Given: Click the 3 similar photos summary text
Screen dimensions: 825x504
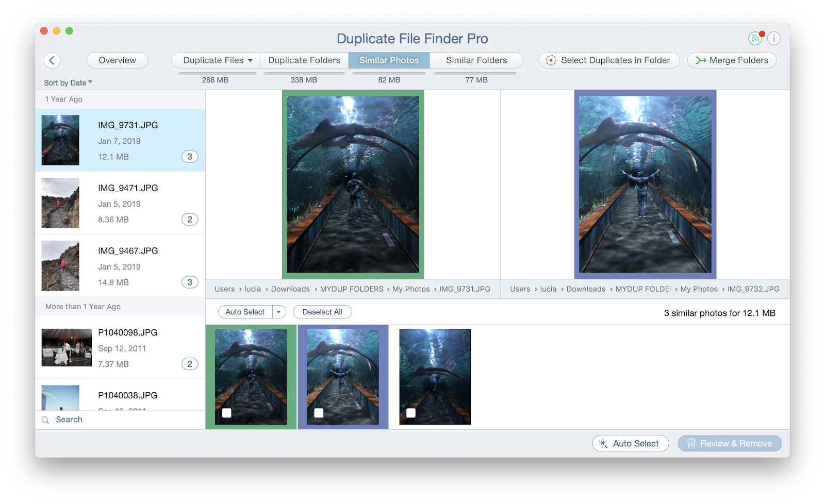Looking at the screenshot, I should [720, 313].
